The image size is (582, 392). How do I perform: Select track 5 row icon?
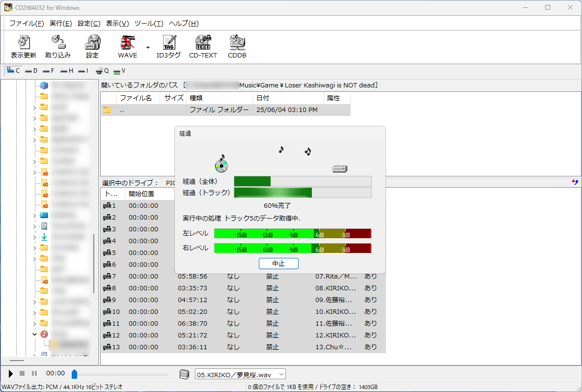coord(107,253)
